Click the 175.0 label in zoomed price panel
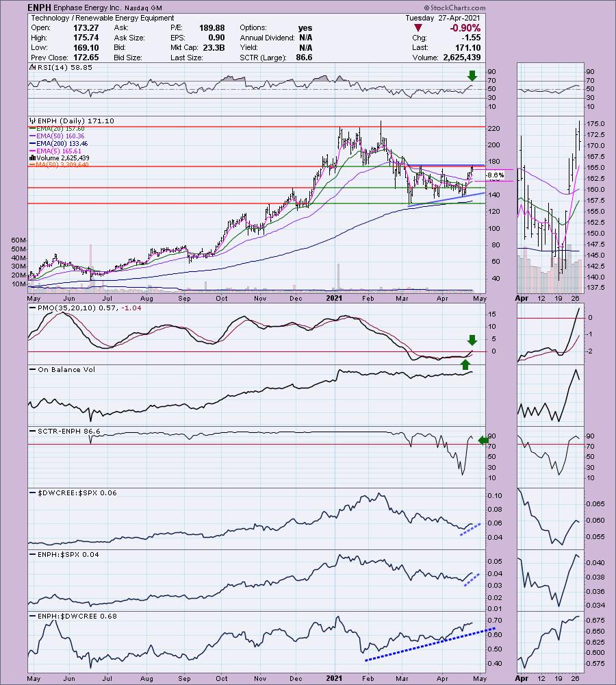 pyautogui.click(x=595, y=123)
